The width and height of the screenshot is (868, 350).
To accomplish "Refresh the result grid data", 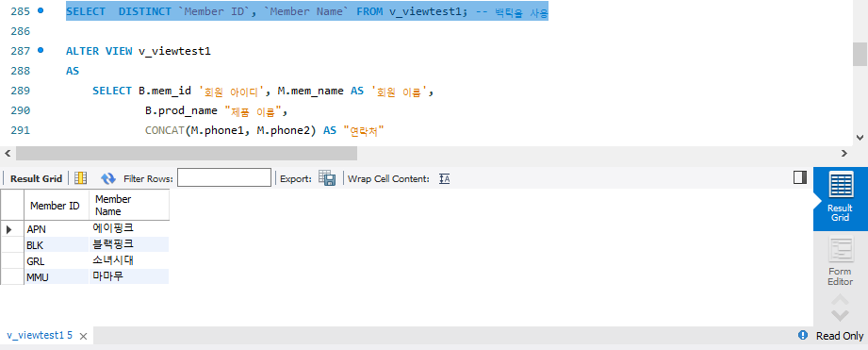I will tap(108, 178).
